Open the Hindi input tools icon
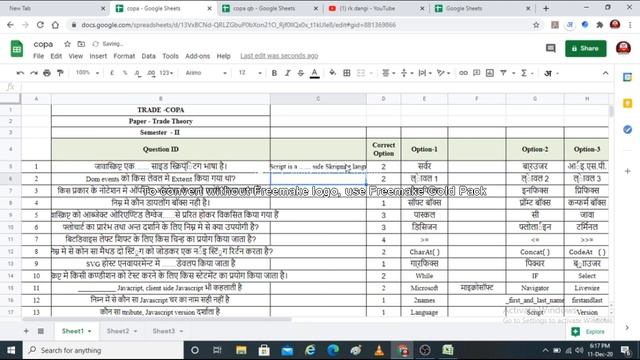Screen dimensions: 640x360 548,73
